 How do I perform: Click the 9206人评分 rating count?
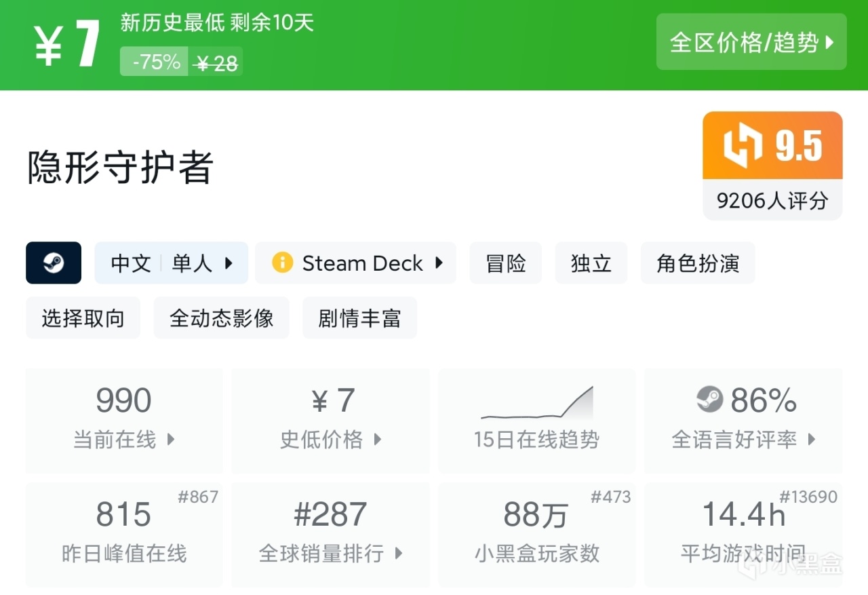pos(772,200)
